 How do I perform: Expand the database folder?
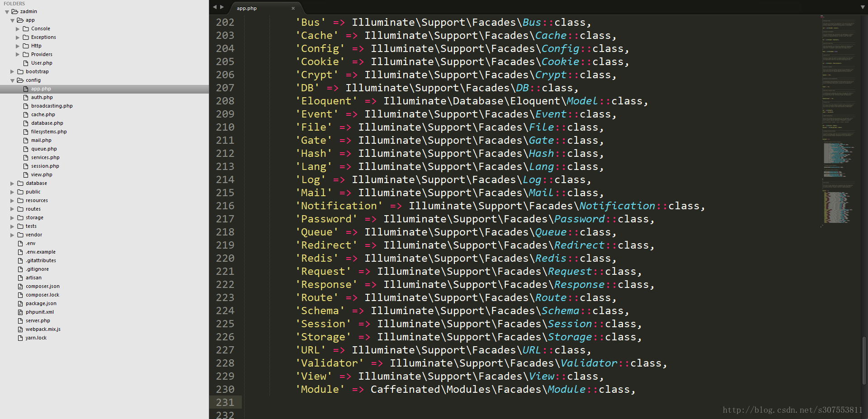[x=12, y=184]
